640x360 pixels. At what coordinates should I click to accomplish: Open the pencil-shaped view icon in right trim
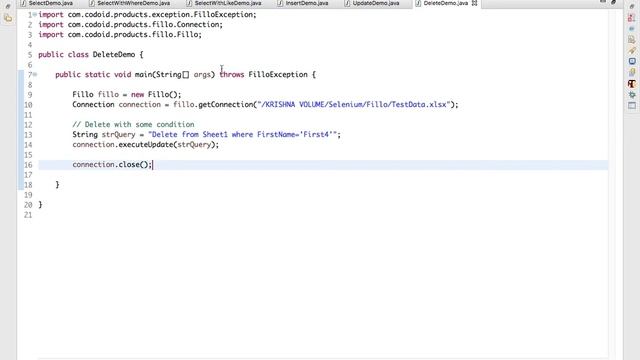(632, 51)
